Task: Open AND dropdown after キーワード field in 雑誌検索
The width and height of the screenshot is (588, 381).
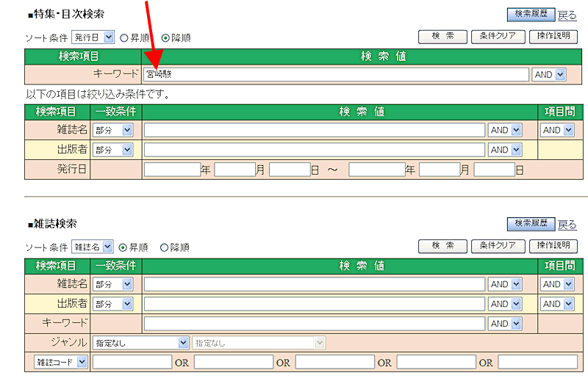Action: [x=504, y=324]
